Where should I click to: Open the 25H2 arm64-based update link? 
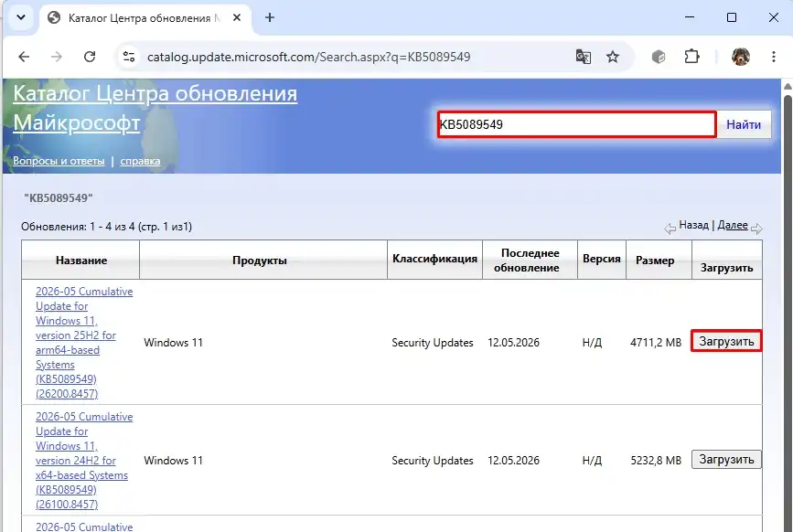click(84, 343)
